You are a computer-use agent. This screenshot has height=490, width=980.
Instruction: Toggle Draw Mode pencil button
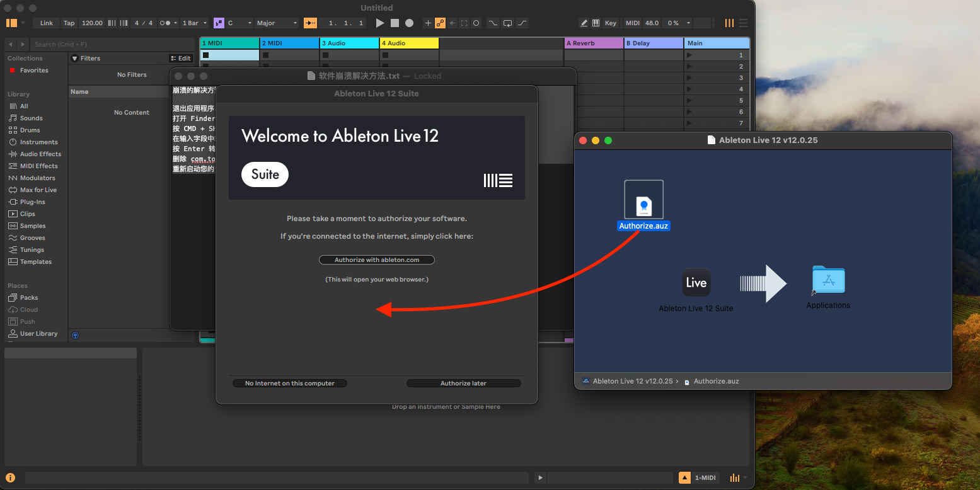point(584,23)
